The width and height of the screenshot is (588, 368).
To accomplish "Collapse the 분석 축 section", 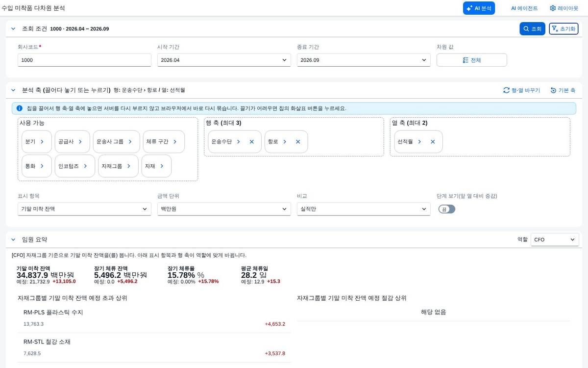I will (13, 90).
